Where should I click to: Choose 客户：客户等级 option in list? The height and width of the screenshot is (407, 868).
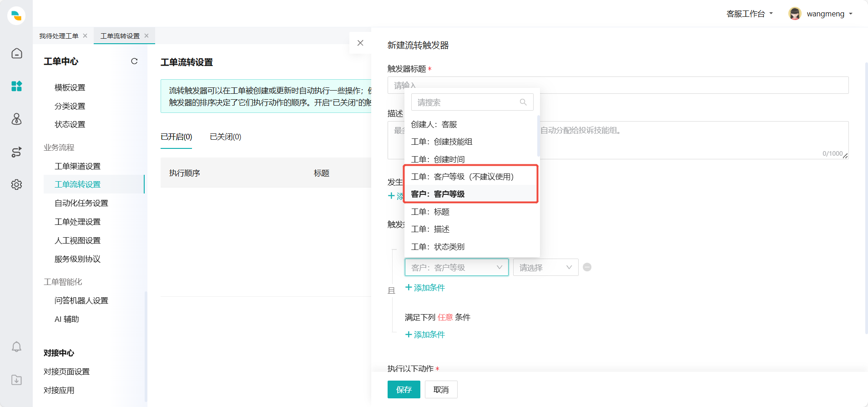coord(471,194)
